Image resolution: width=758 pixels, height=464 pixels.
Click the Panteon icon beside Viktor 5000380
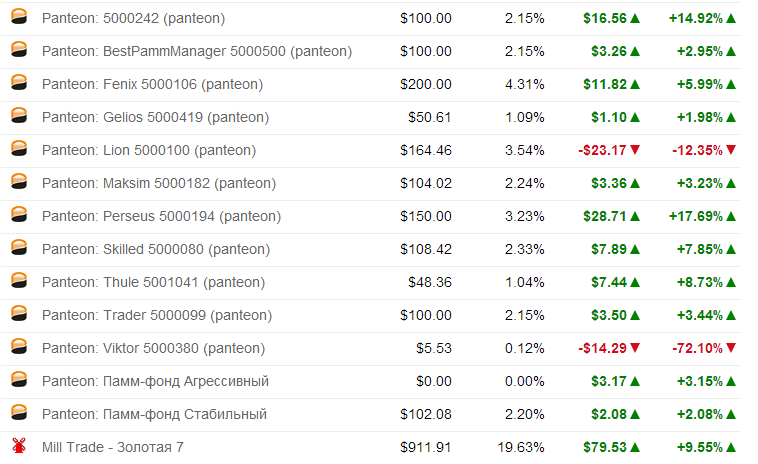coord(19,347)
